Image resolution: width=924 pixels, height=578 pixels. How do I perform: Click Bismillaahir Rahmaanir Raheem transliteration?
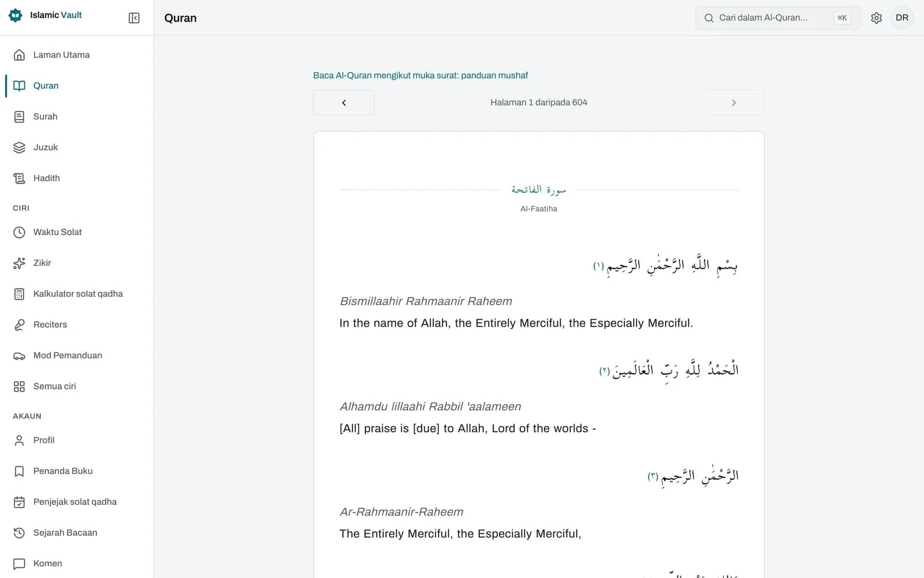tap(426, 301)
